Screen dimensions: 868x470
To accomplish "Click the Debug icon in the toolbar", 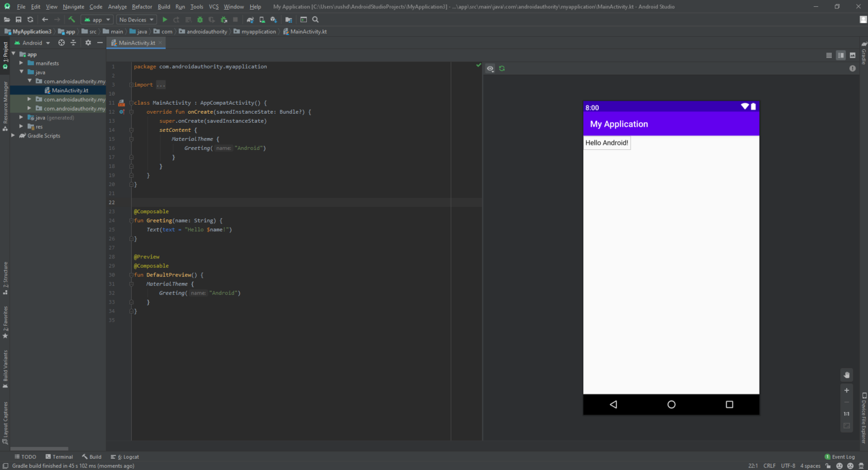I will tap(199, 19).
